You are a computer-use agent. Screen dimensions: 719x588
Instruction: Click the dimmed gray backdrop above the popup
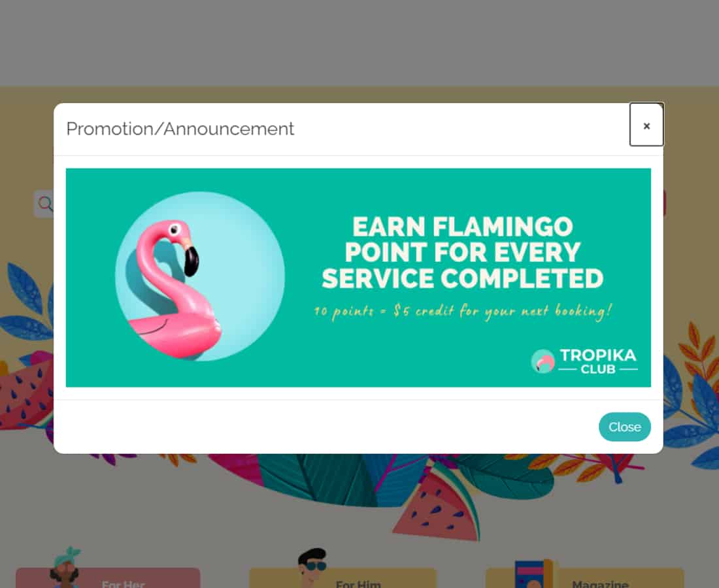359,43
